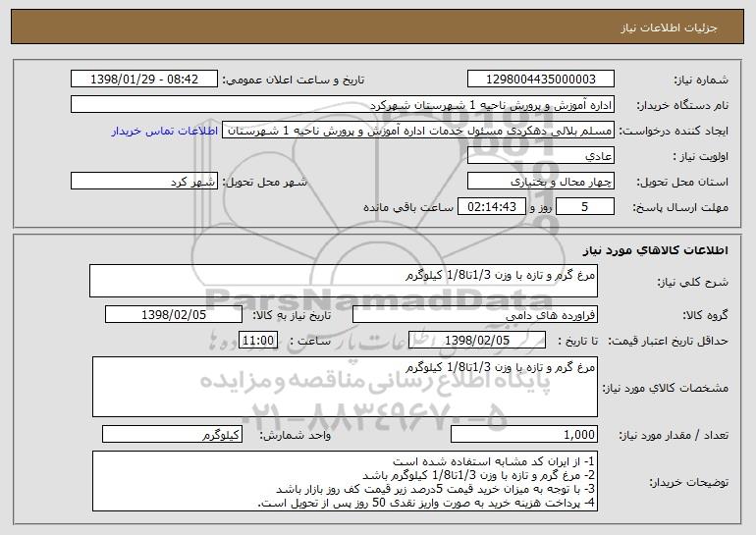Click note line 1 about ایران کد مشابه
Image resolution: width=756 pixels, height=535 pixels.
click(x=493, y=461)
